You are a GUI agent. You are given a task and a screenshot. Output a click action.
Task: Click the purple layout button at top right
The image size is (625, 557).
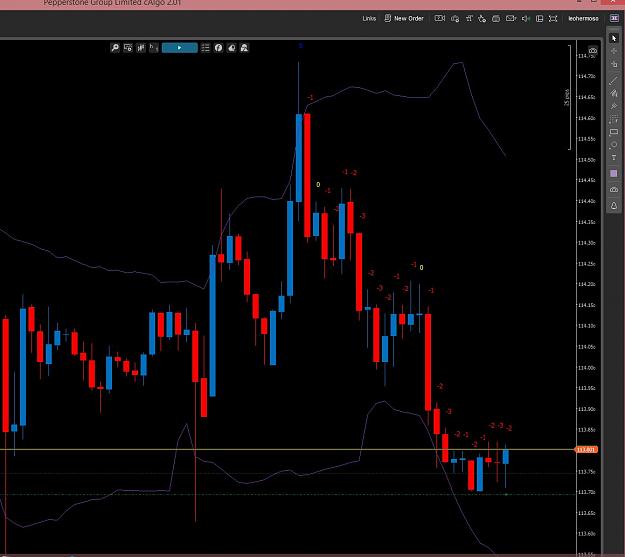pos(614,18)
